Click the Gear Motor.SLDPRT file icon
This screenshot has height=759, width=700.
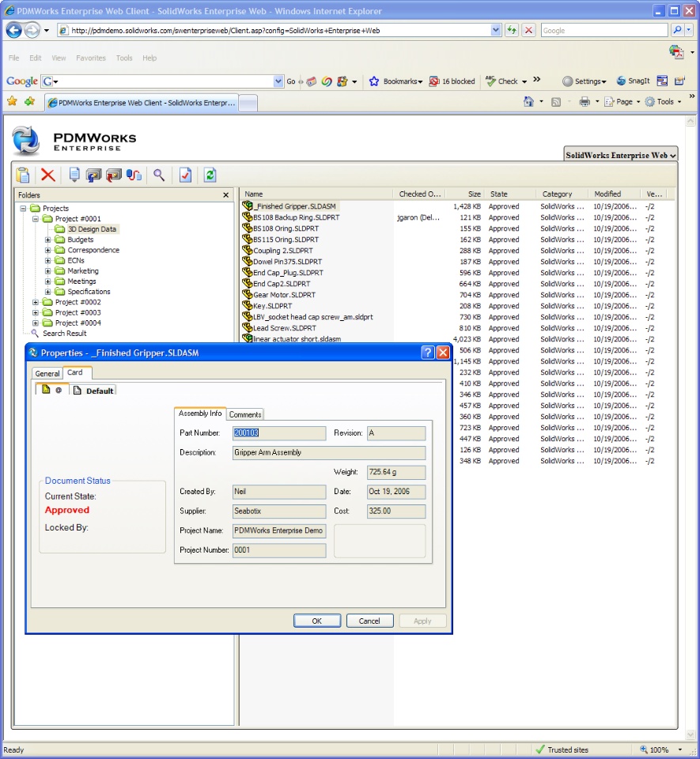[x=248, y=294]
